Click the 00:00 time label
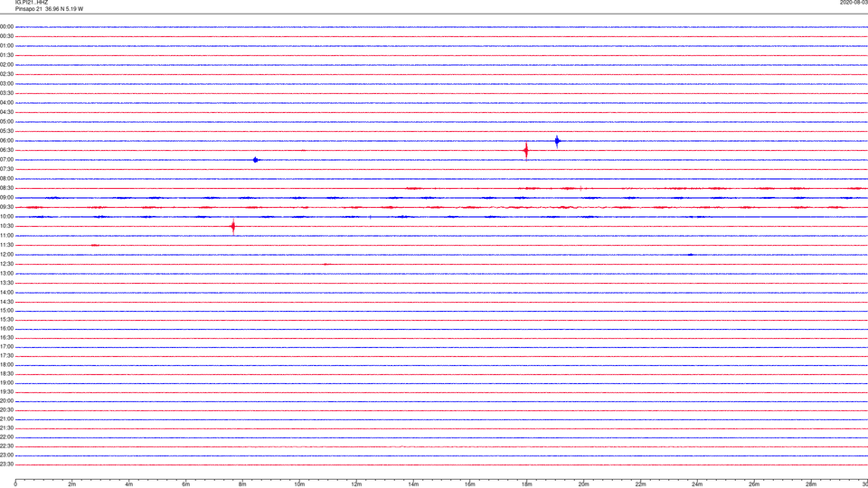Viewport: 868px width, 488px height. pos(6,26)
